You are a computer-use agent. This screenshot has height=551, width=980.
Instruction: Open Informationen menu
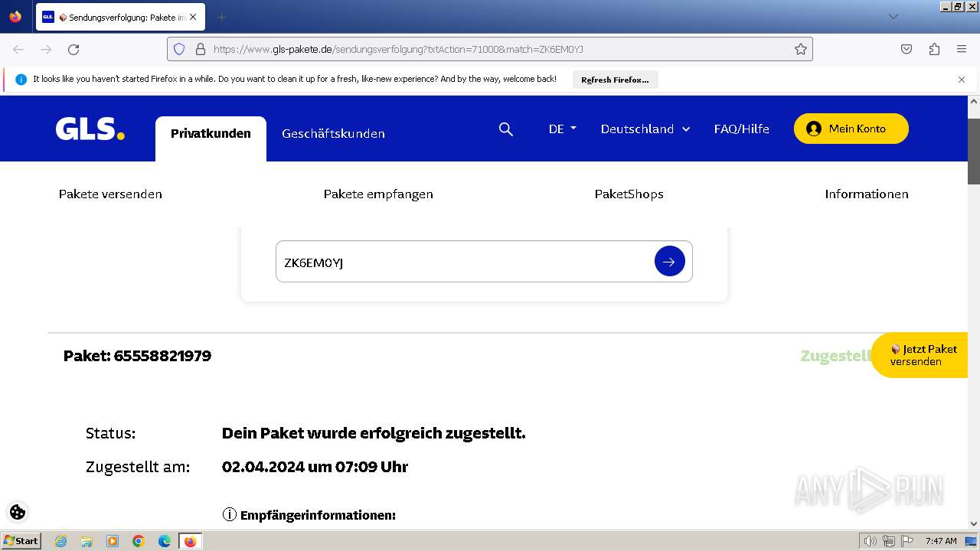pos(867,194)
